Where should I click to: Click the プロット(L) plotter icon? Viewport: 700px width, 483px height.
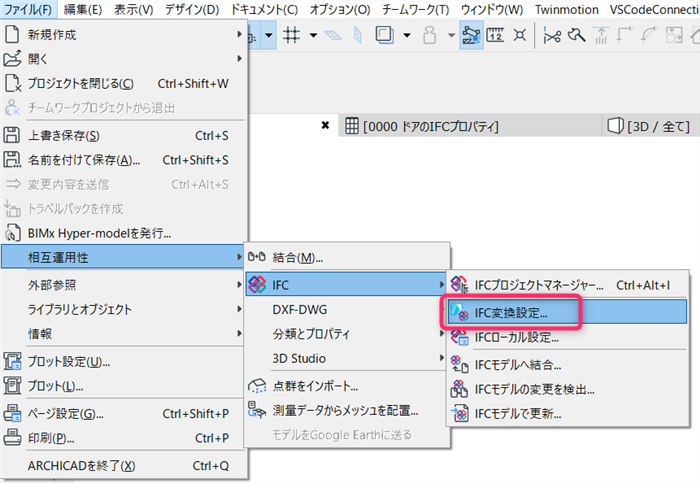tap(12, 385)
